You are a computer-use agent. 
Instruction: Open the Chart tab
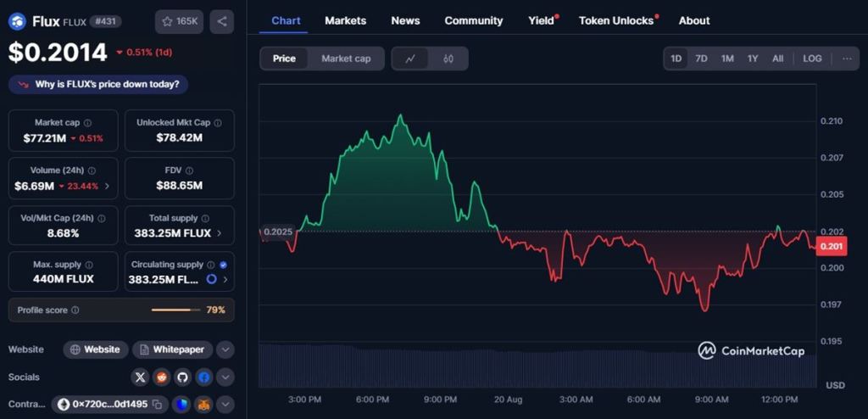pyautogui.click(x=286, y=20)
